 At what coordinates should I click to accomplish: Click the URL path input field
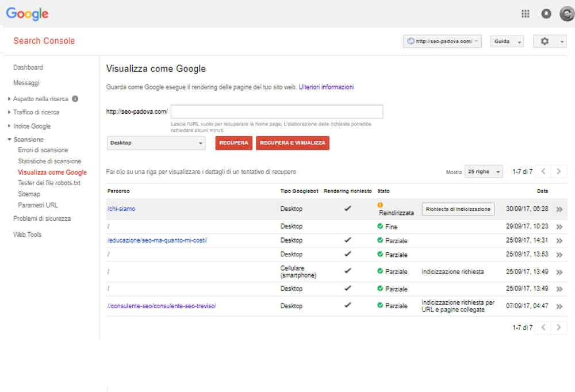[x=277, y=112]
